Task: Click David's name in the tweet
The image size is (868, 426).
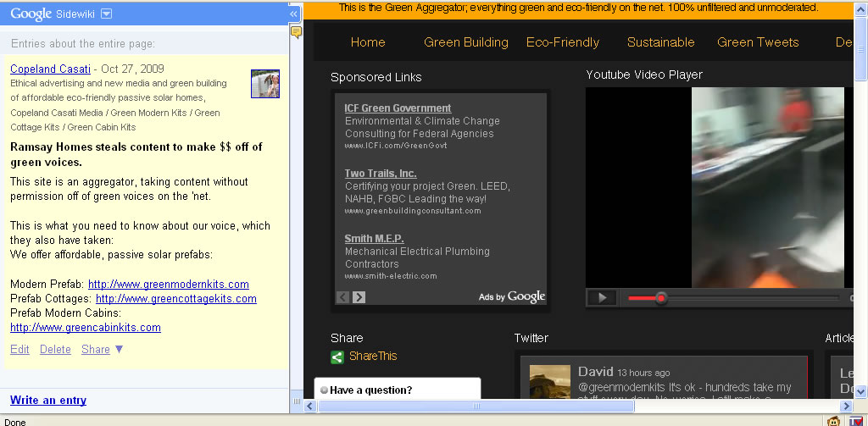Action: 596,372
